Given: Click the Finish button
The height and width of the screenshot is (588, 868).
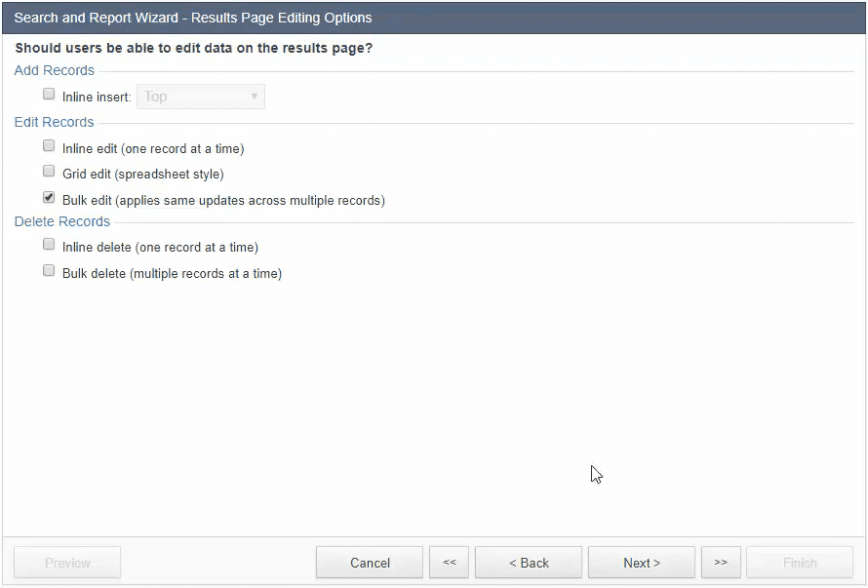Looking at the screenshot, I should coord(800,563).
